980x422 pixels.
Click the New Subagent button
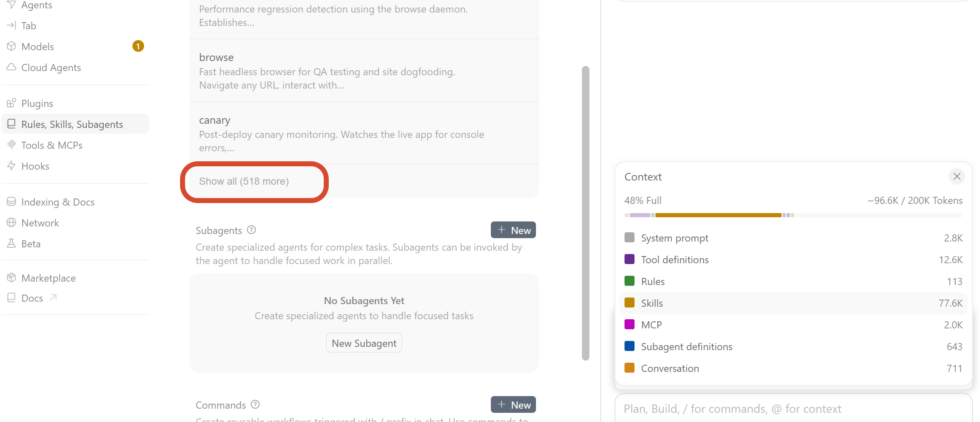[x=364, y=343]
